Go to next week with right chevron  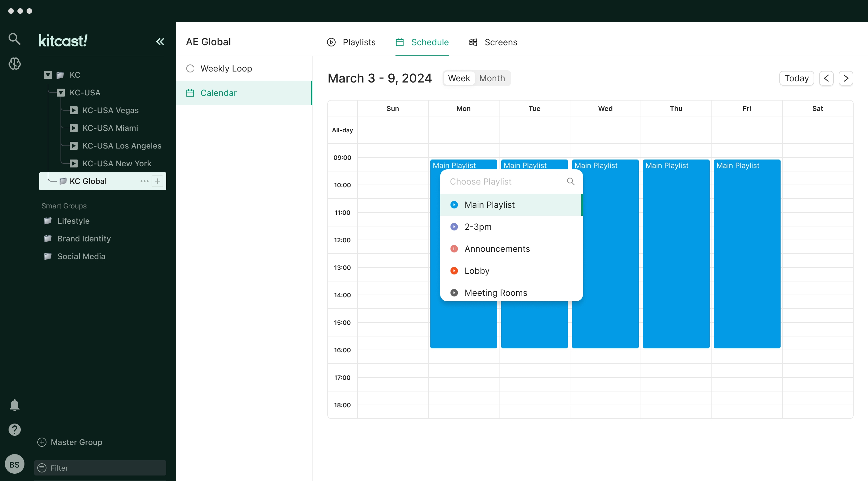tap(846, 78)
